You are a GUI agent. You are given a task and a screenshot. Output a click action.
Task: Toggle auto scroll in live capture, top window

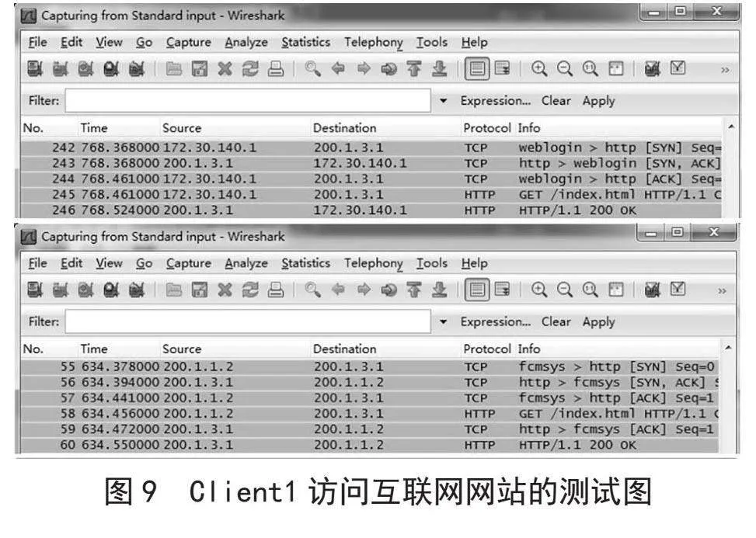pyautogui.click(x=502, y=69)
